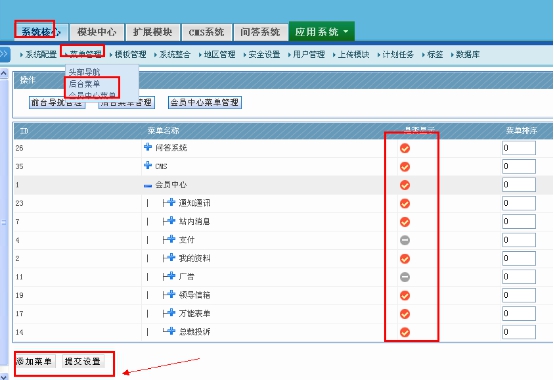Click the sort order field for 问答系统
The width and height of the screenshot is (554, 380).
point(518,148)
